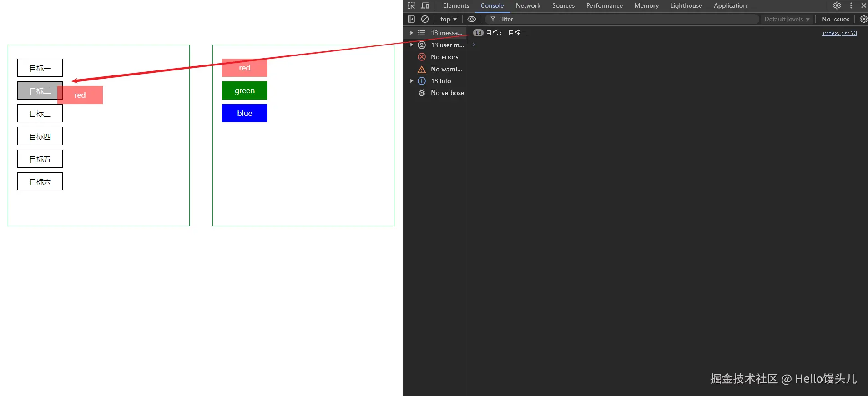
Task: Select the 13 info filter row
Action: coord(434,81)
